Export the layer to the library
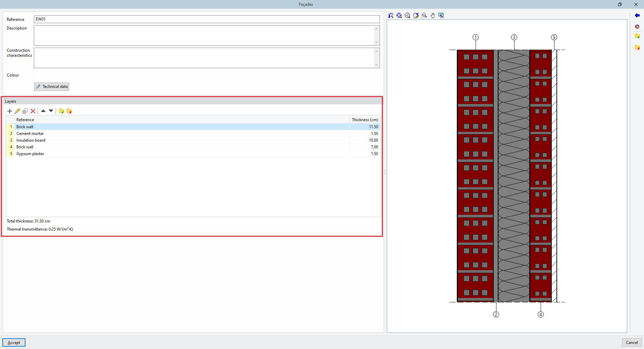Screen dimensions: 644x349 tap(69, 111)
